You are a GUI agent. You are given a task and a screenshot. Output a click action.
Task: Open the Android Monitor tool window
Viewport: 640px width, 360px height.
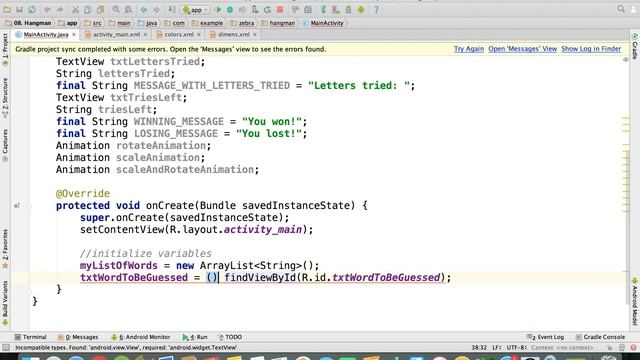(x=141, y=337)
